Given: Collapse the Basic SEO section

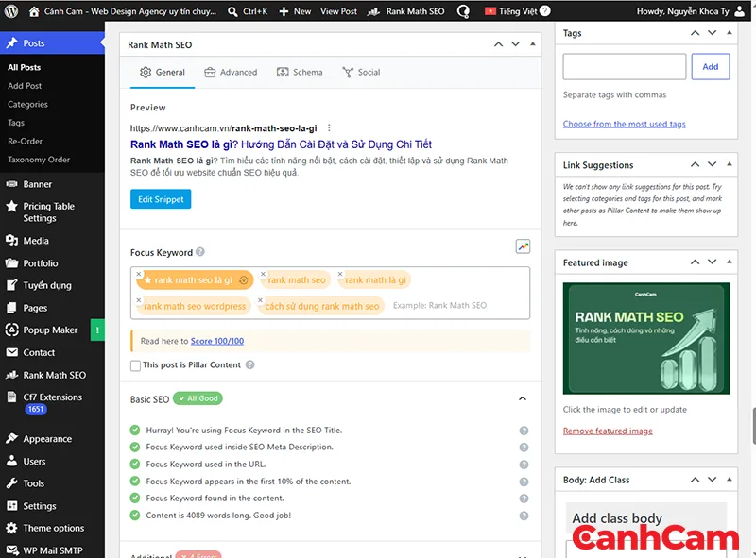Looking at the screenshot, I should pos(523,398).
